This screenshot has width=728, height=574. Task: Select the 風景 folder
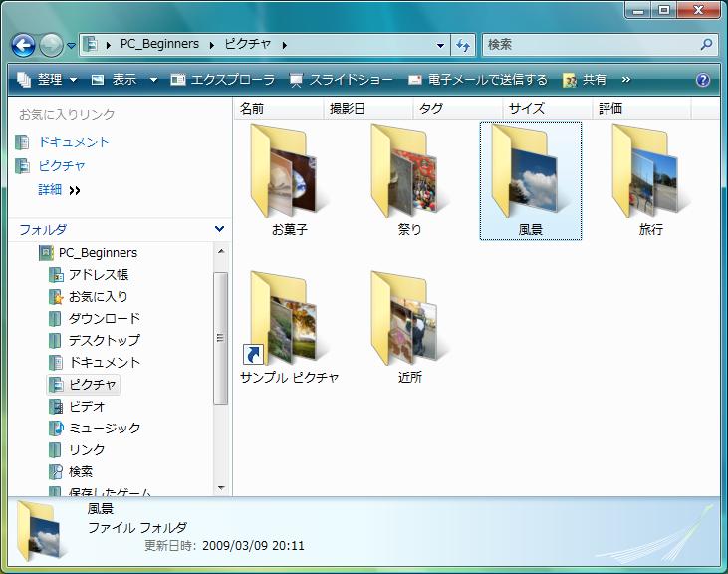point(530,181)
